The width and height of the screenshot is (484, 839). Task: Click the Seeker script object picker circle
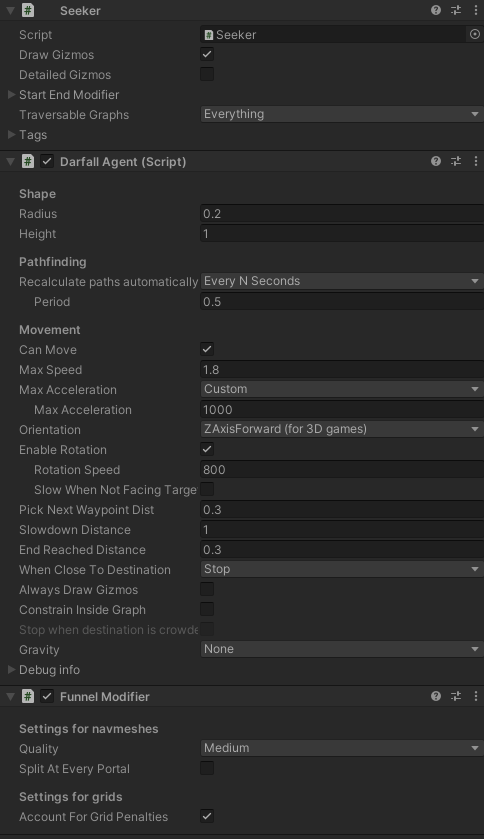474,34
